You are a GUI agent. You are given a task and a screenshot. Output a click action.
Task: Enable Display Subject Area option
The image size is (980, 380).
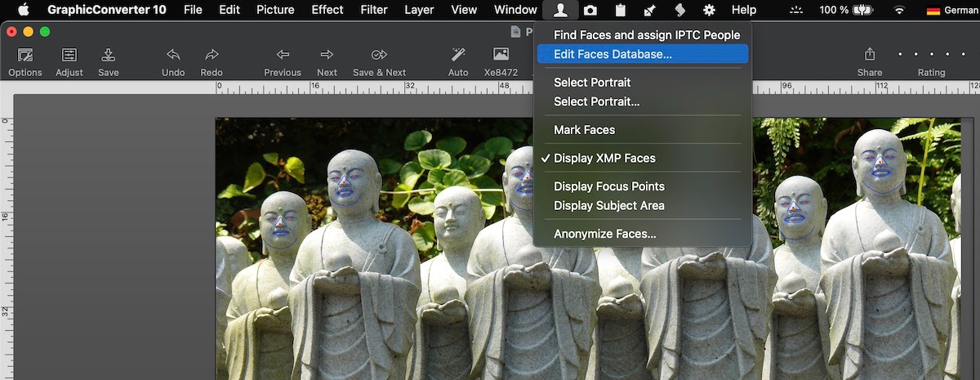608,206
